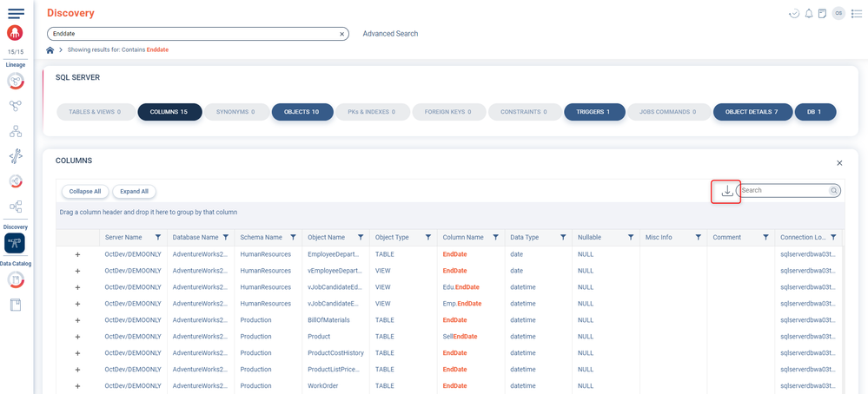
Task: Click the Expand All button
Action: pos(135,192)
